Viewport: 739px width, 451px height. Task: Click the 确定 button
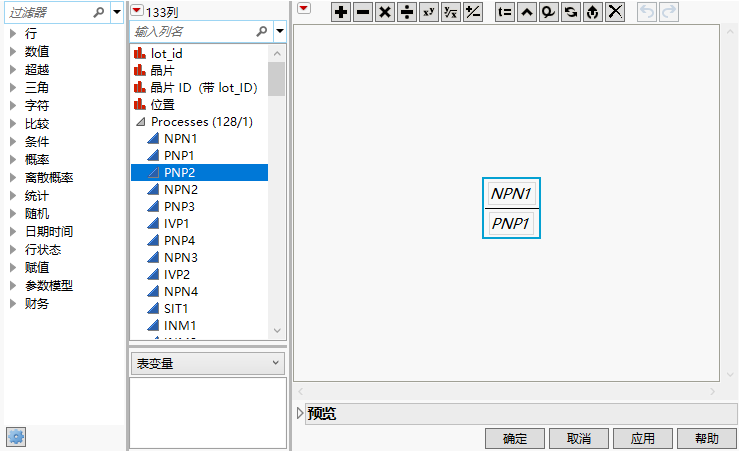click(x=515, y=439)
